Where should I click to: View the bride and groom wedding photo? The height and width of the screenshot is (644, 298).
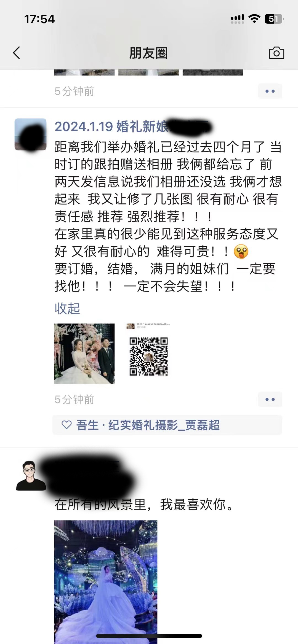pos(84,354)
